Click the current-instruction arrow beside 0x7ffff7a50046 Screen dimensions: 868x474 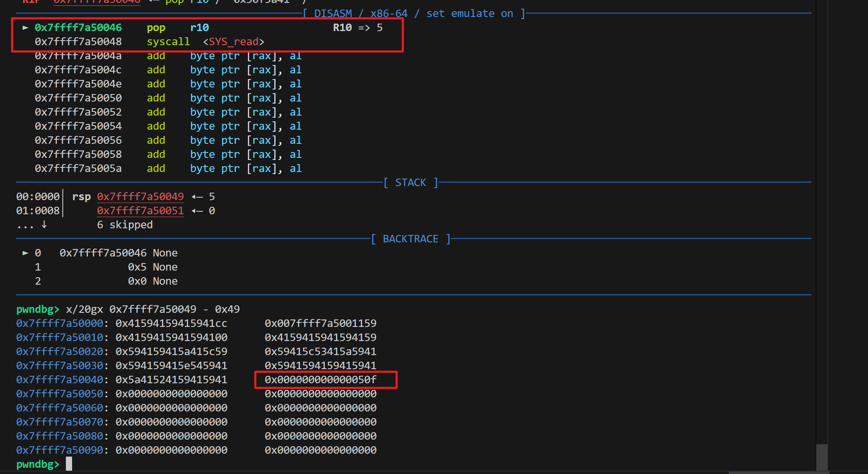pyautogui.click(x=25, y=28)
